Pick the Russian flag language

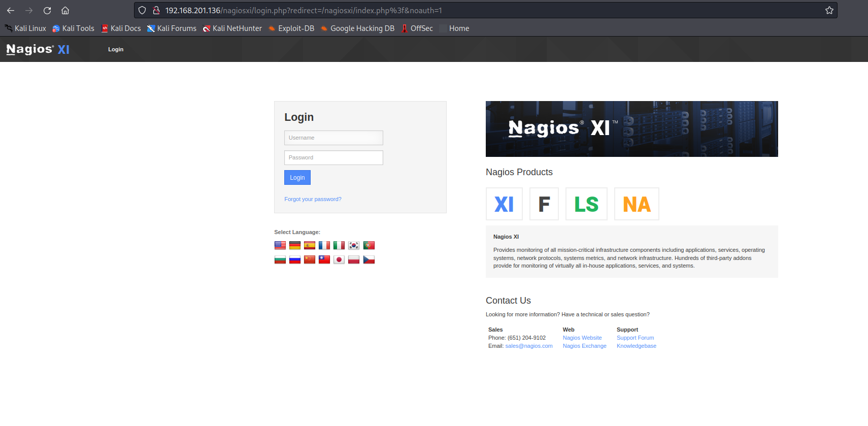pyautogui.click(x=295, y=260)
